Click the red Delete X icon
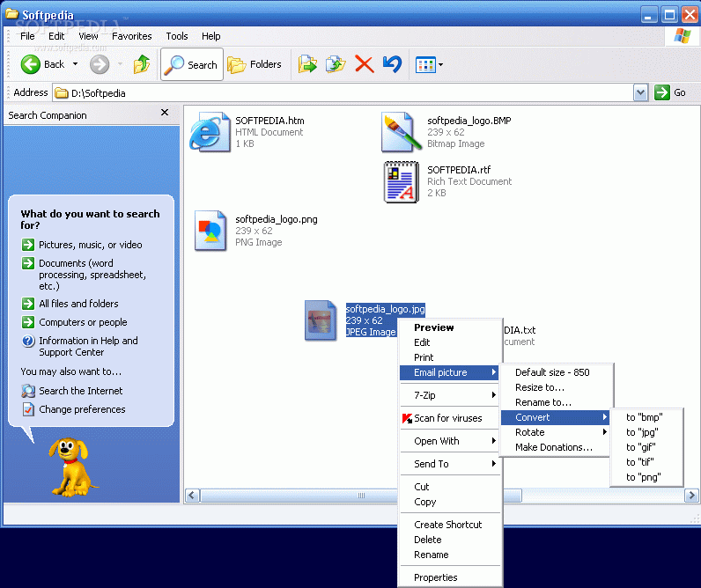Screen dimensions: 701x588 365,64
